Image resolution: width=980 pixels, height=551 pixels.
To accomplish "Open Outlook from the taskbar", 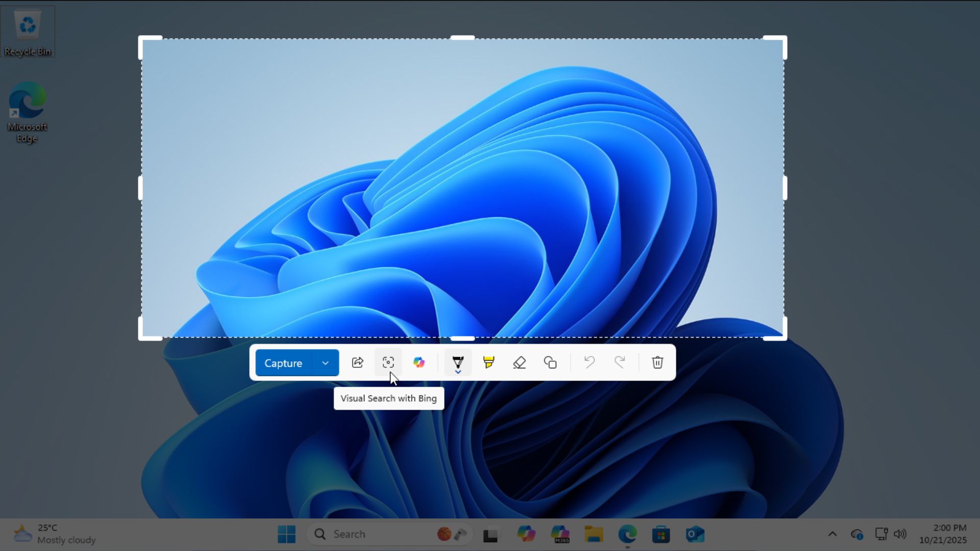I will point(695,534).
